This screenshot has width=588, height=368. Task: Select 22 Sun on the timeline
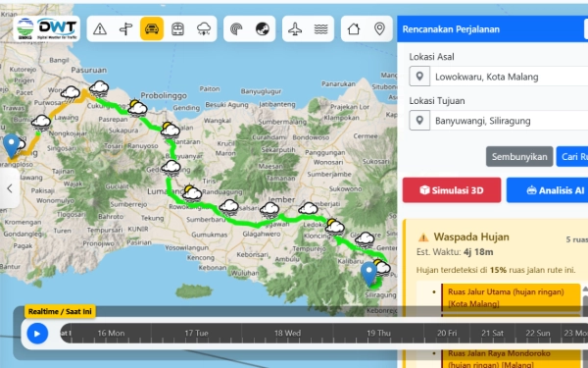click(538, 333)
